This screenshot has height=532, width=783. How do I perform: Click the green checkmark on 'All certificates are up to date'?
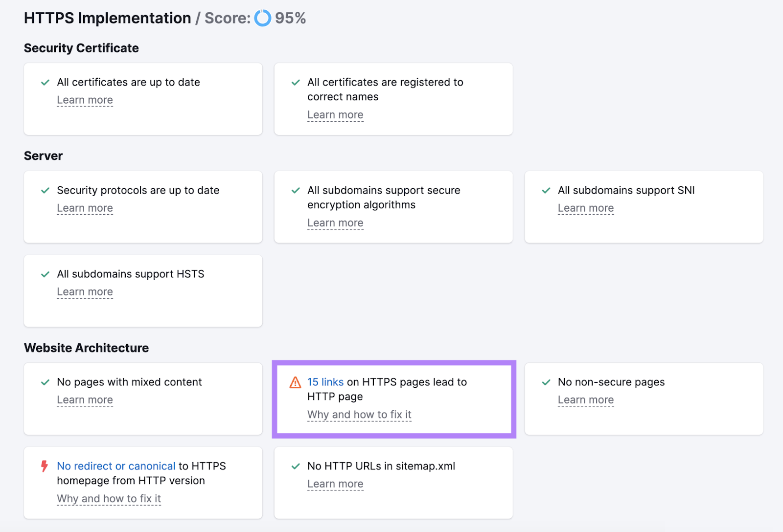45,83
